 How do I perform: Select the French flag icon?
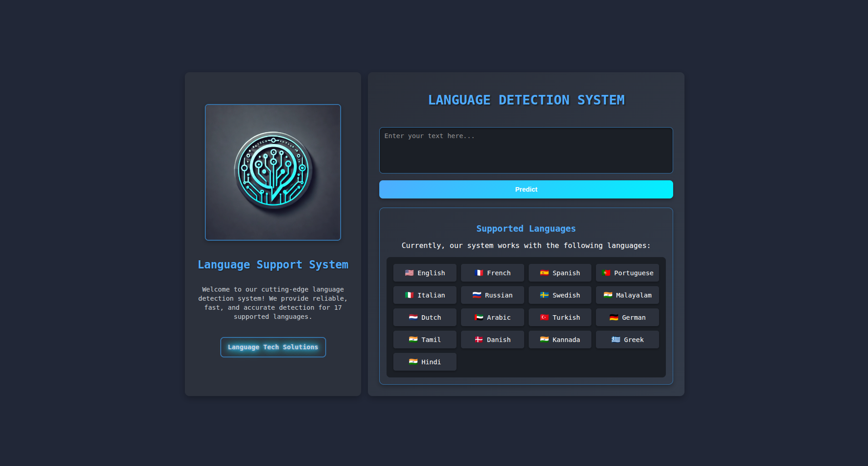click(x=479, y=273)
